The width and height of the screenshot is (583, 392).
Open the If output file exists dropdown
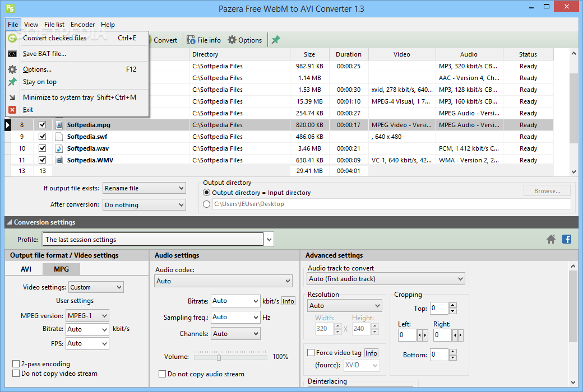coord(144,188)
